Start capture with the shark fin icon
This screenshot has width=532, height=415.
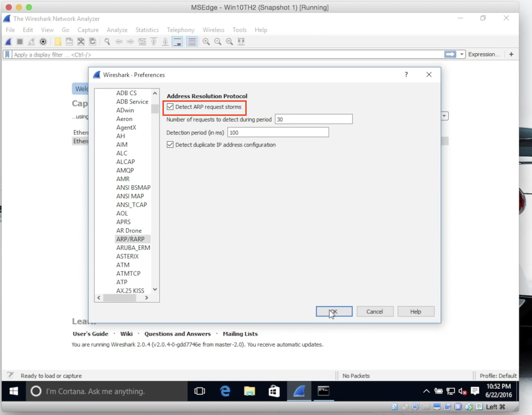[x=8, y=41]
